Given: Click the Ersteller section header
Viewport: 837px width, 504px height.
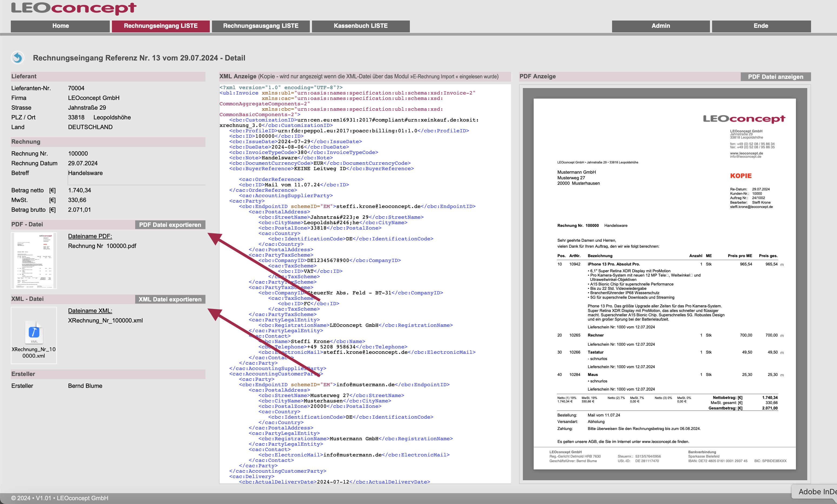Looking at the screenshot, I should 108,374.
